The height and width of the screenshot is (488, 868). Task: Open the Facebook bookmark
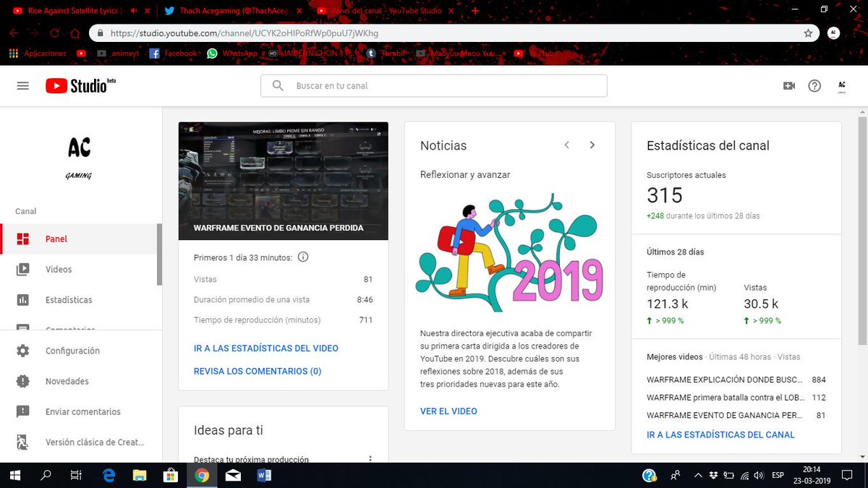tap(173, 53)
